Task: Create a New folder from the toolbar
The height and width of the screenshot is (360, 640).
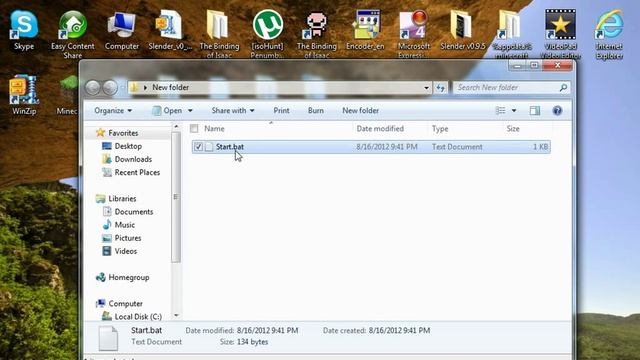Action: [x=360, y=111]
